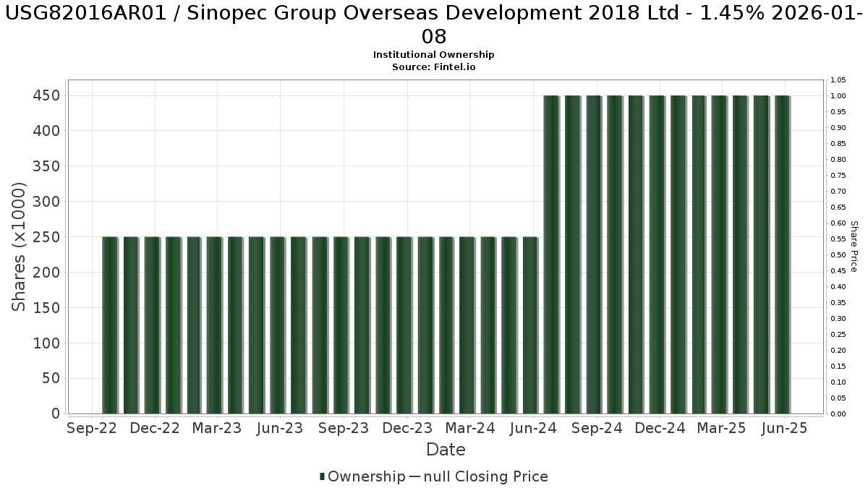This screenshot has width=868, height=488.
Task: Click the last 450 bar at Jun-25
Action: [782, 254]
